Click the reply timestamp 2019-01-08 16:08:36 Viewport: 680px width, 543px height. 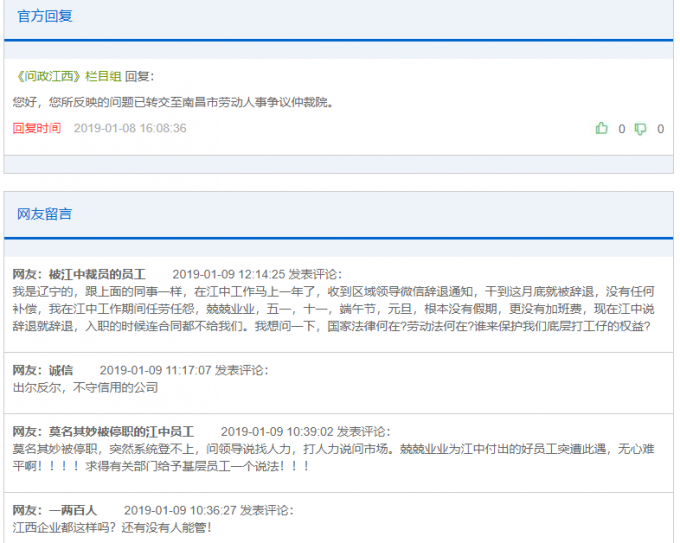click(130, 128)
